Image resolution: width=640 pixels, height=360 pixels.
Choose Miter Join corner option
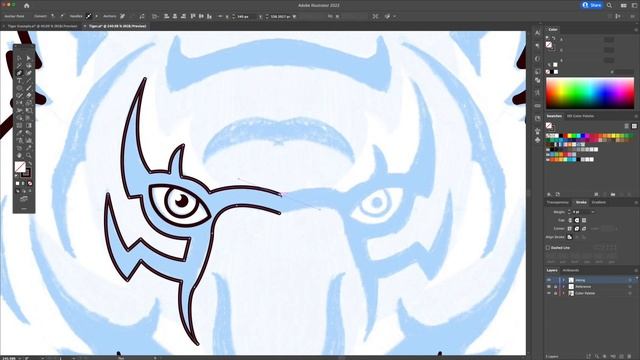570,228
